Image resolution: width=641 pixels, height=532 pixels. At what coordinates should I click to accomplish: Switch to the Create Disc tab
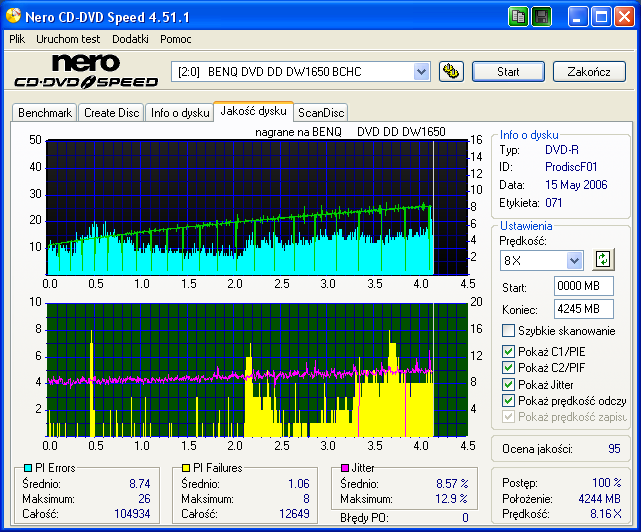coord(112,113)
